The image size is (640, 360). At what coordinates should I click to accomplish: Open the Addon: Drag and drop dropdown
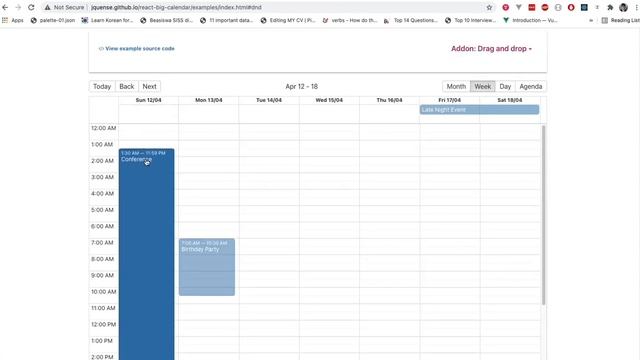pyautogui.click(x=491, y=49)
